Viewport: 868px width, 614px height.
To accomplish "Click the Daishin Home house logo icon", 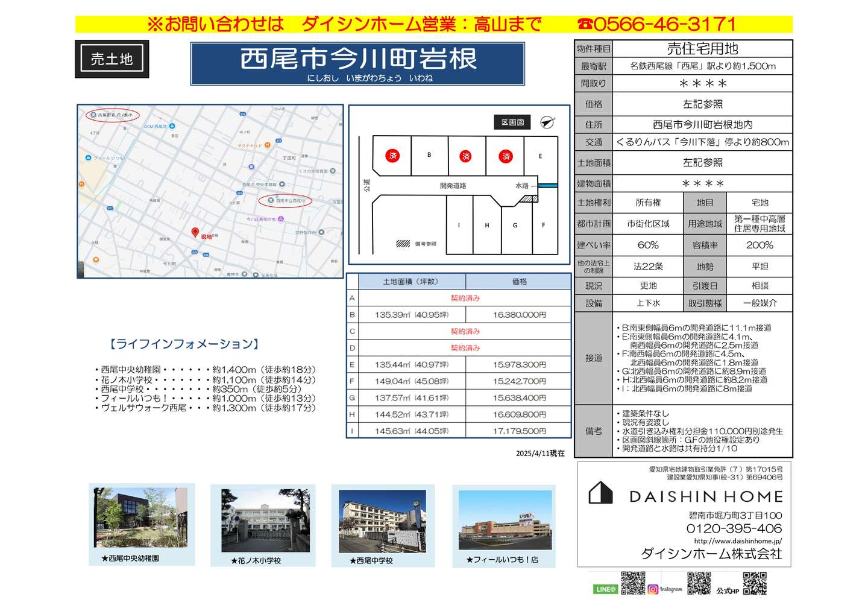I will [600, 493].
